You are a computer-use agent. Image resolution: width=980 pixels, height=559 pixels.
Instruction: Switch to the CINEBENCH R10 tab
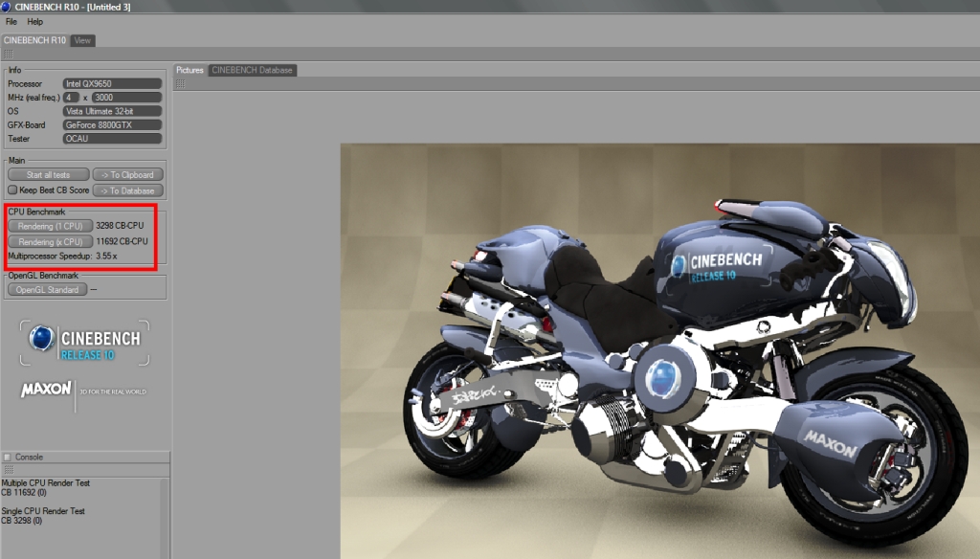(x=35, y=40)
